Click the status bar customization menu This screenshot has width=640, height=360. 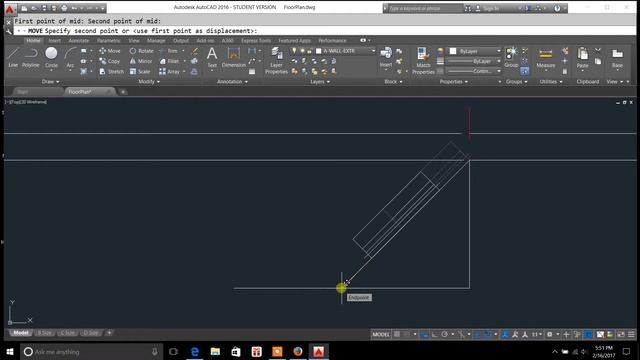631,334
